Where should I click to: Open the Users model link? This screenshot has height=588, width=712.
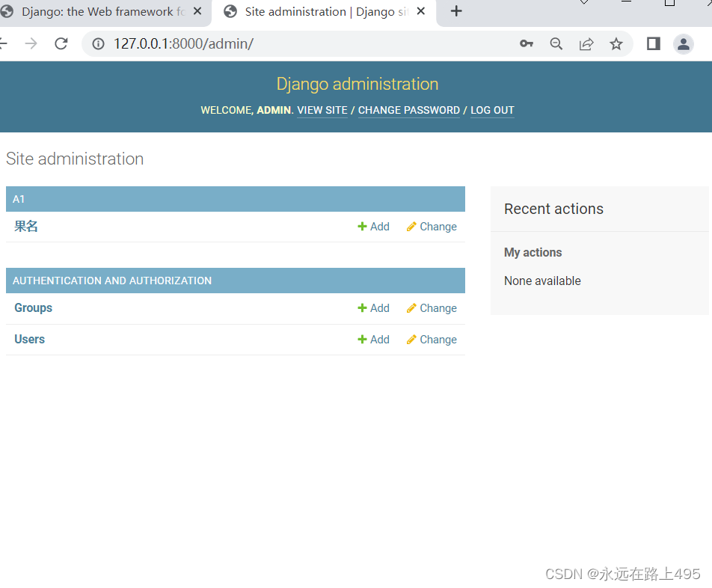pos(29,339)
